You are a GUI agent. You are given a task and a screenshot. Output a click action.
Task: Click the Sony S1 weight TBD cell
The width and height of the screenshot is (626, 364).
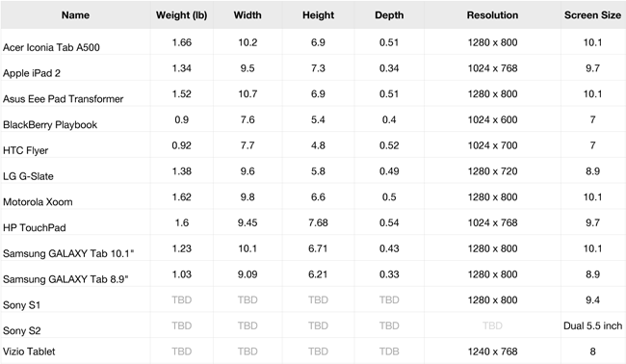click(x=182, y=300)
